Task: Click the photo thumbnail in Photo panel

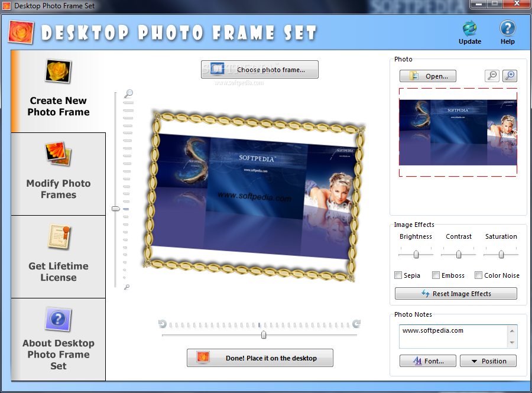Action: tap(458, 132)
